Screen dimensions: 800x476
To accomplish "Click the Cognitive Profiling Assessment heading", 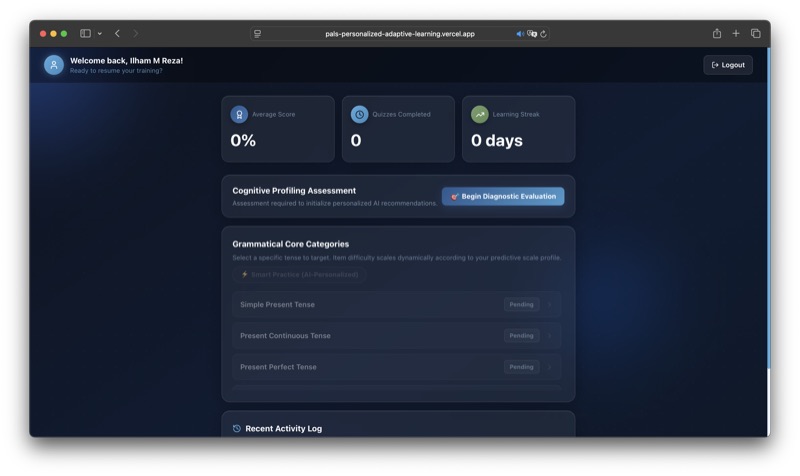I will tap(294, 191).
